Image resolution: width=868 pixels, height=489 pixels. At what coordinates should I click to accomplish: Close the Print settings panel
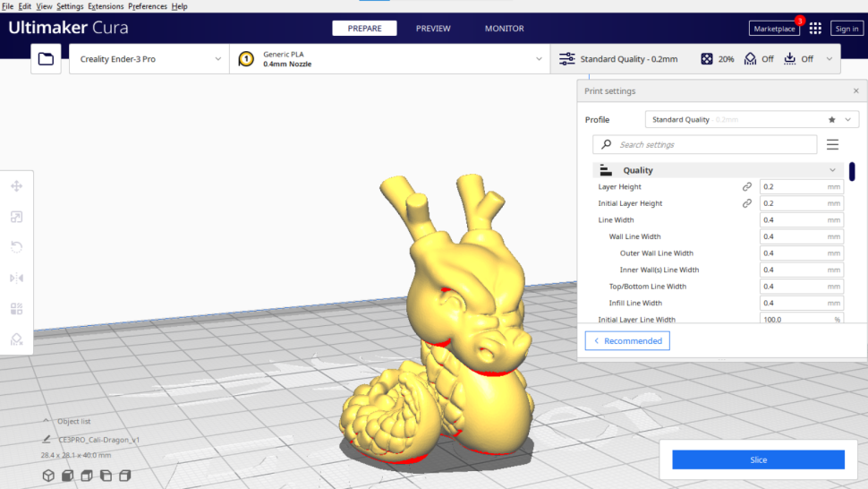(x=855, y=90)
